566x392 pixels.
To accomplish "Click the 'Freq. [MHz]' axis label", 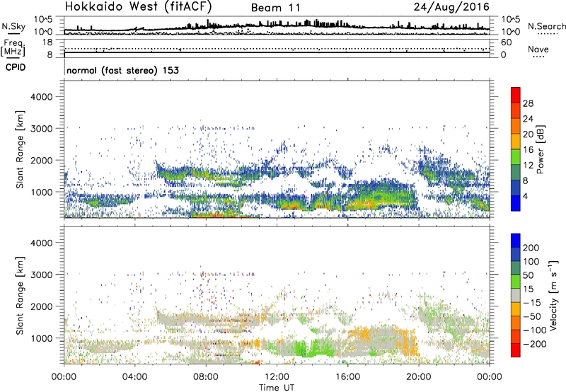I will pos(13,48).
